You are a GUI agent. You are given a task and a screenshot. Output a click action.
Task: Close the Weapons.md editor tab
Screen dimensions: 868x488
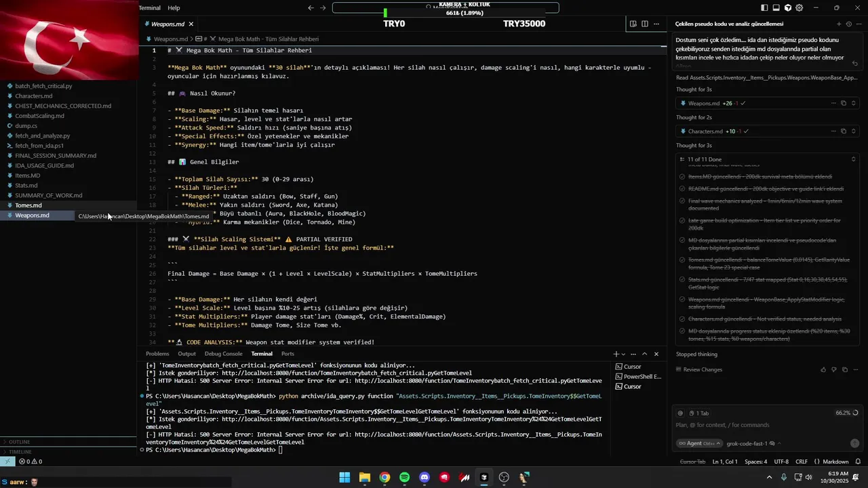point(192,24)
